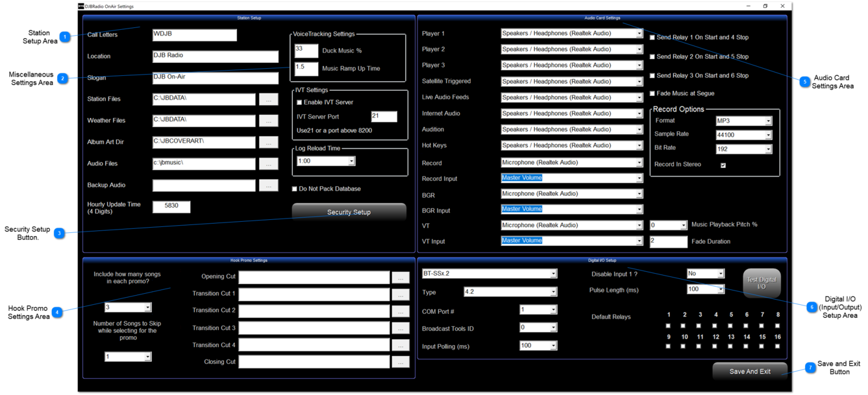This screenshot has width=868, height=395.
Task: Open browse button for Weather Files
Action: [268, 121]
